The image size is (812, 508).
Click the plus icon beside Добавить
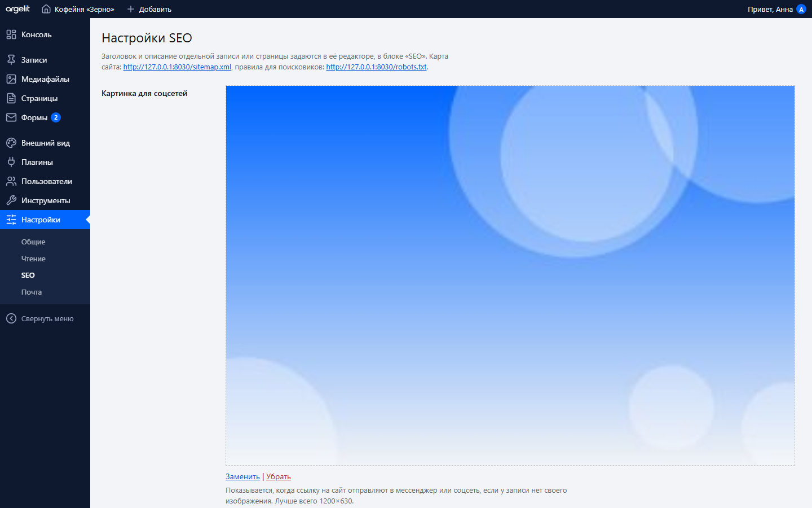point(131,9)
